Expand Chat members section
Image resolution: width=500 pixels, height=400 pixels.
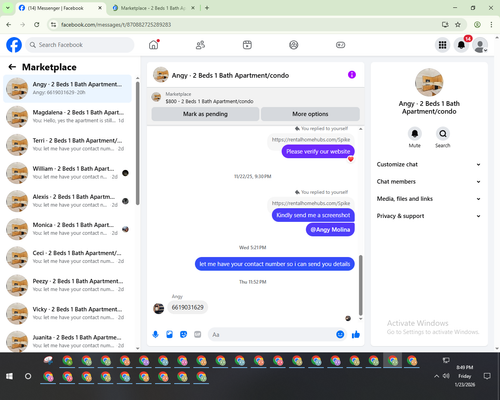pos(429,182)
